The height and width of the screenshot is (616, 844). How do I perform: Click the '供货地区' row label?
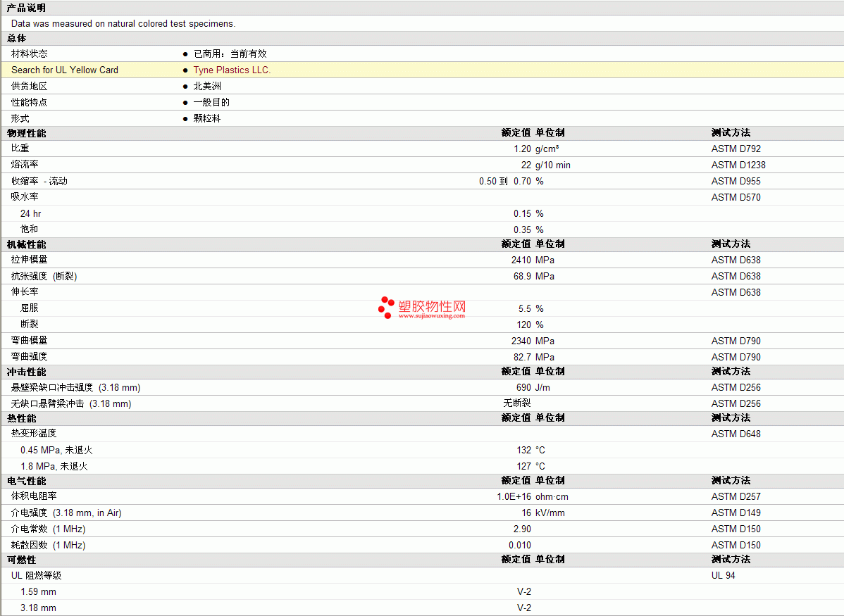[29, 86]
